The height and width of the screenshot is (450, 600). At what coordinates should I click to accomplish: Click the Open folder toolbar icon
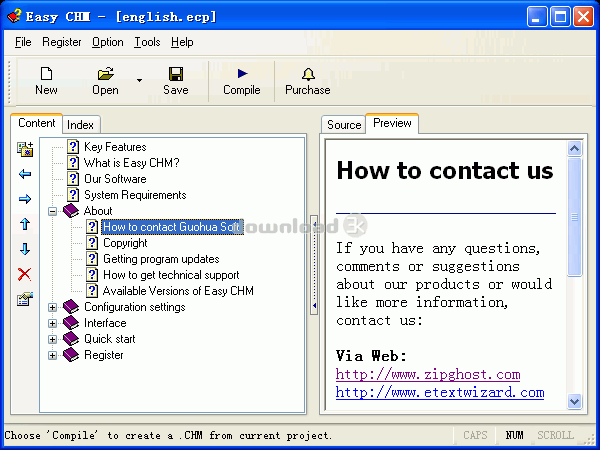click(106, 74)
